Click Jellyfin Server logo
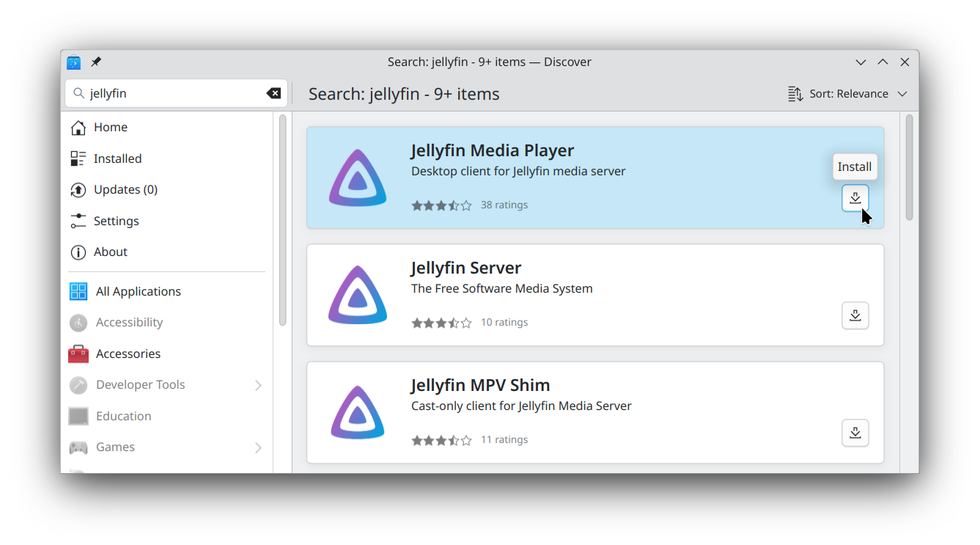Viewport: 980px width, 545px height. point(358,295)
